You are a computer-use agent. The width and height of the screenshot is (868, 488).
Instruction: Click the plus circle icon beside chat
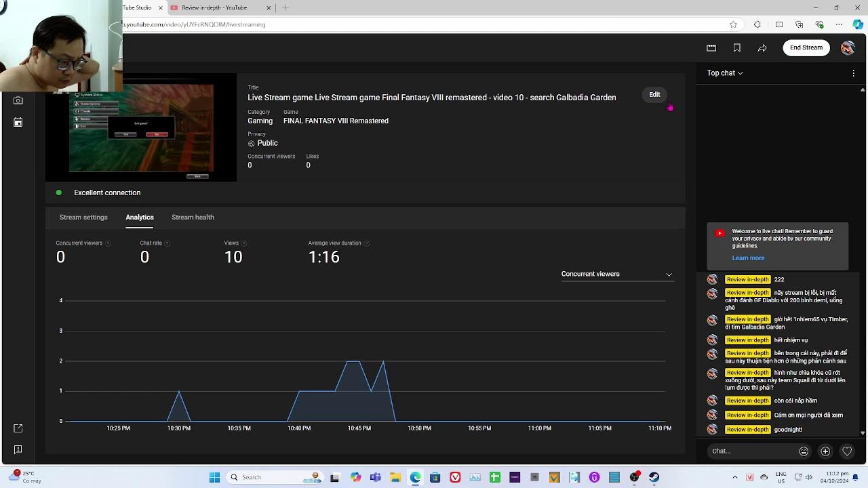tap(825, 451)
